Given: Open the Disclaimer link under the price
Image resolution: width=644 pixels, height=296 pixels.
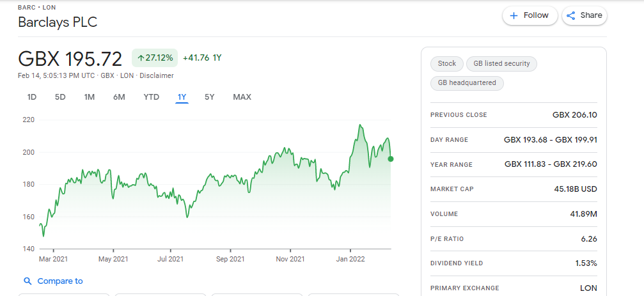Looking at the screenshot, I should pos(157,75).
